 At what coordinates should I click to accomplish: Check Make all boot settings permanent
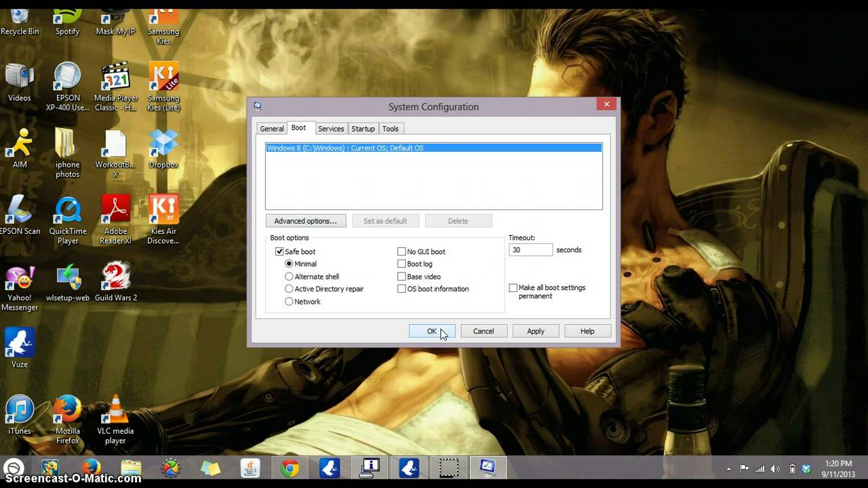[513, 288]
